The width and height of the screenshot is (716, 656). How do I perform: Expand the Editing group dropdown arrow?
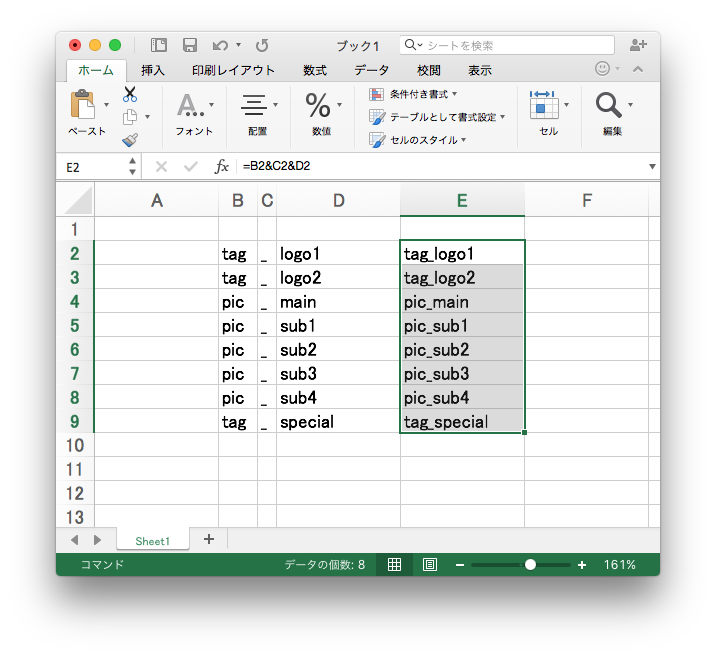[631, 105]
